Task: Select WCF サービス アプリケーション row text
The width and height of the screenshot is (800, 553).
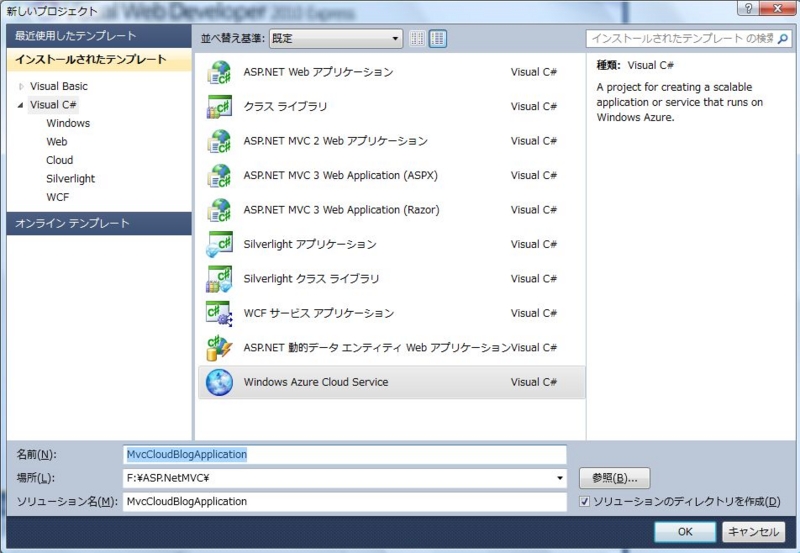Action: click(x=319, y=313)
